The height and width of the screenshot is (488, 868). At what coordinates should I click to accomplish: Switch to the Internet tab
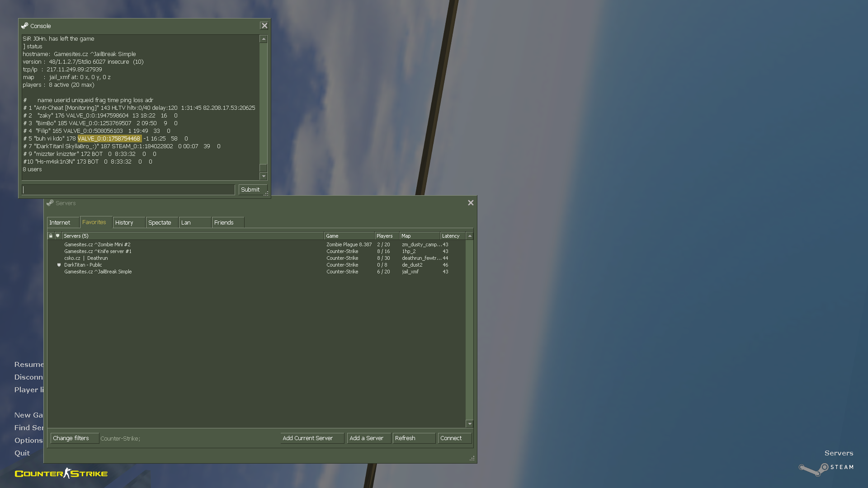(x=63, y=222)
